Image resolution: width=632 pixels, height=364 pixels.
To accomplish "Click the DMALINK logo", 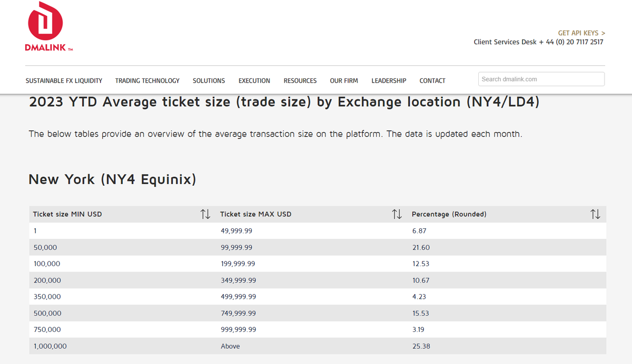I will click(x=49, y=27).
